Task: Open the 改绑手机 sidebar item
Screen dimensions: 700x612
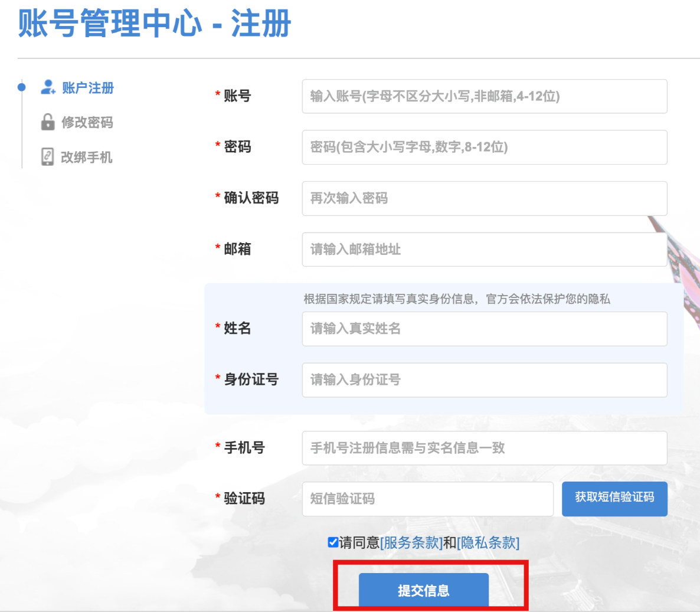Action: (x=87, y=157)
